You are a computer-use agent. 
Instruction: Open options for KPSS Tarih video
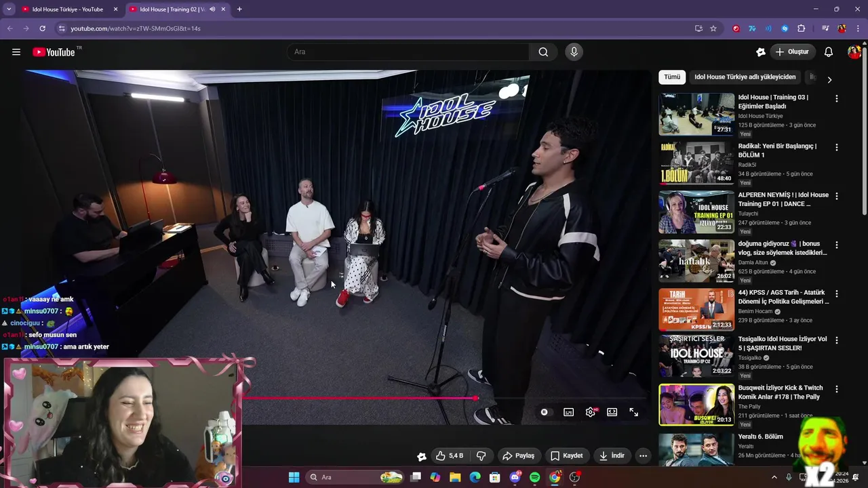coord(836,293)
